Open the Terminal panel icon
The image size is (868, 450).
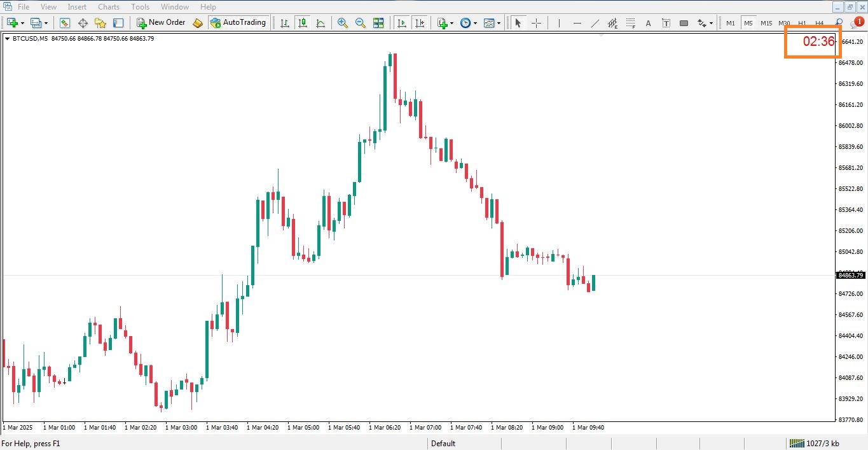(118, 23)
